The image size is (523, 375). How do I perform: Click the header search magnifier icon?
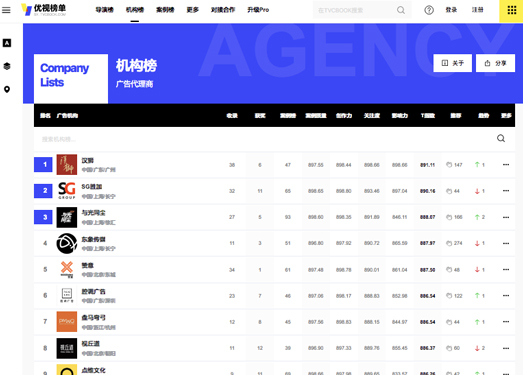[x=401, y=10]
